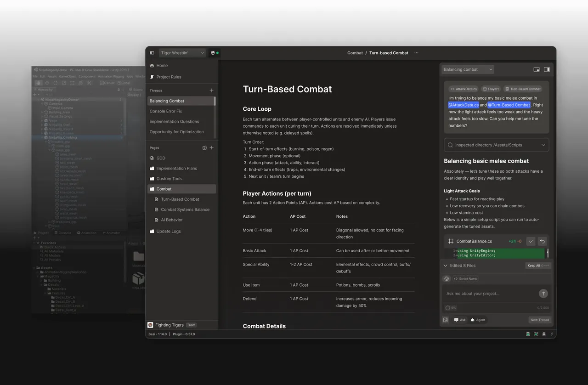Select the Balancing Combat thread

[x=181, y=101]
